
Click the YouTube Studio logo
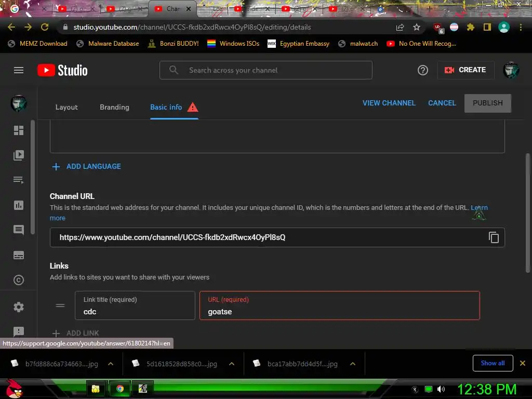[62, 70]
